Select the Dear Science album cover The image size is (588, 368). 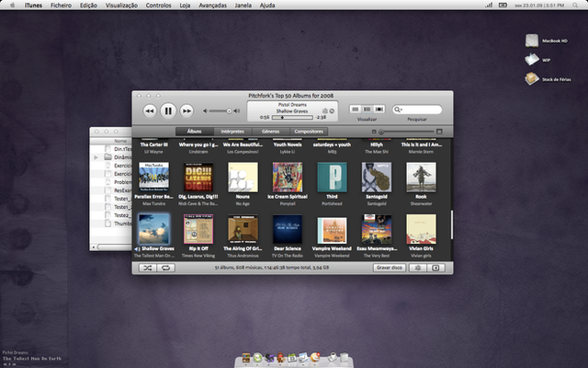point(288,229)
